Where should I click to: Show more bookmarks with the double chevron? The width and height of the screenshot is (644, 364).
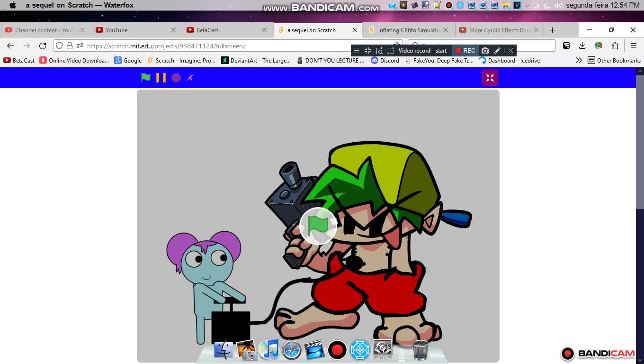coord(579,60)
